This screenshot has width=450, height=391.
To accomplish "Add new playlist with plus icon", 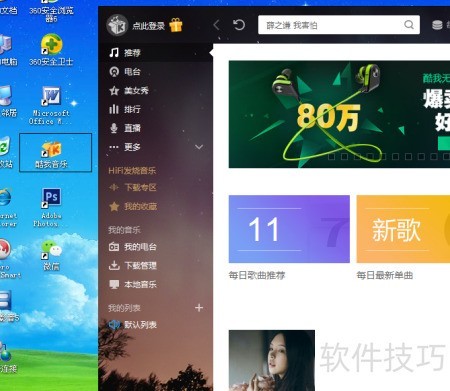I will coord(199,308).
